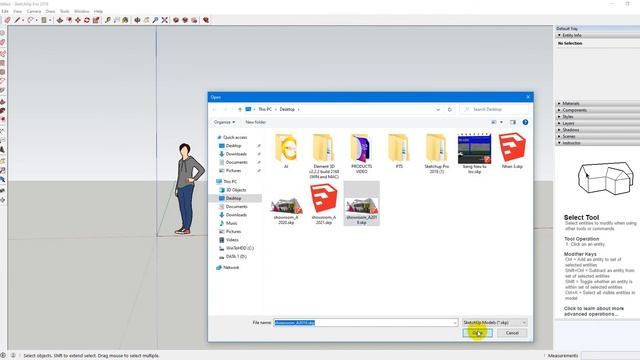
Task: Select the Paint Bucket tool
Action: [125, 20]
